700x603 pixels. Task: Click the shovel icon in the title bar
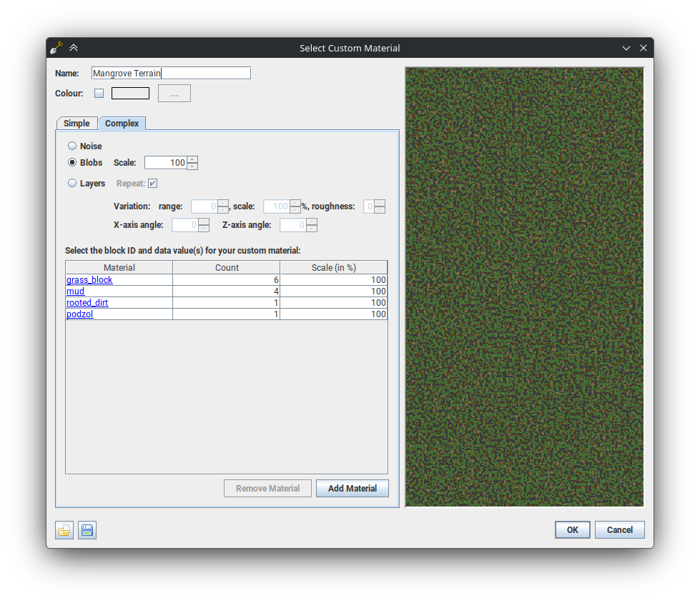coord(56,47)
